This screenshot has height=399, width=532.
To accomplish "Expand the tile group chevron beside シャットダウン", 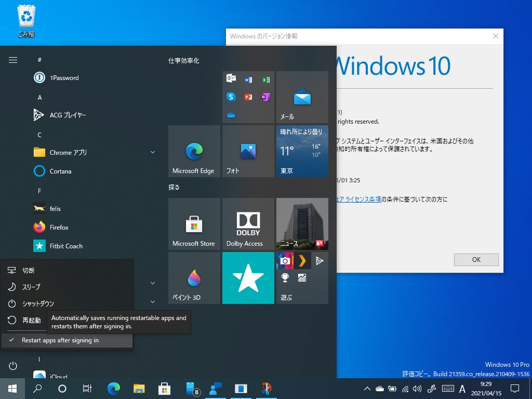I will [x=152, y=301].
